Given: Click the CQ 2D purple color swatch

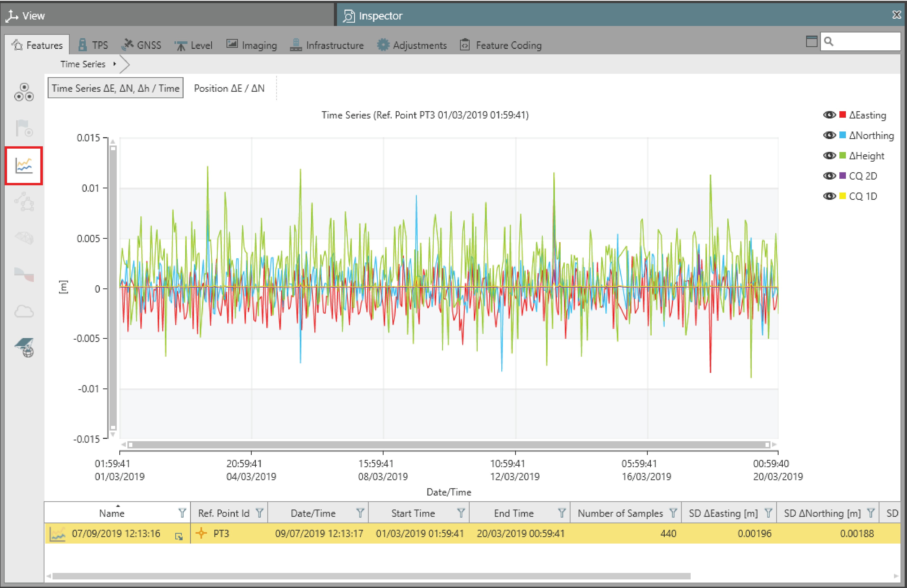Looking at the screenshot, I should click(843, 176).
